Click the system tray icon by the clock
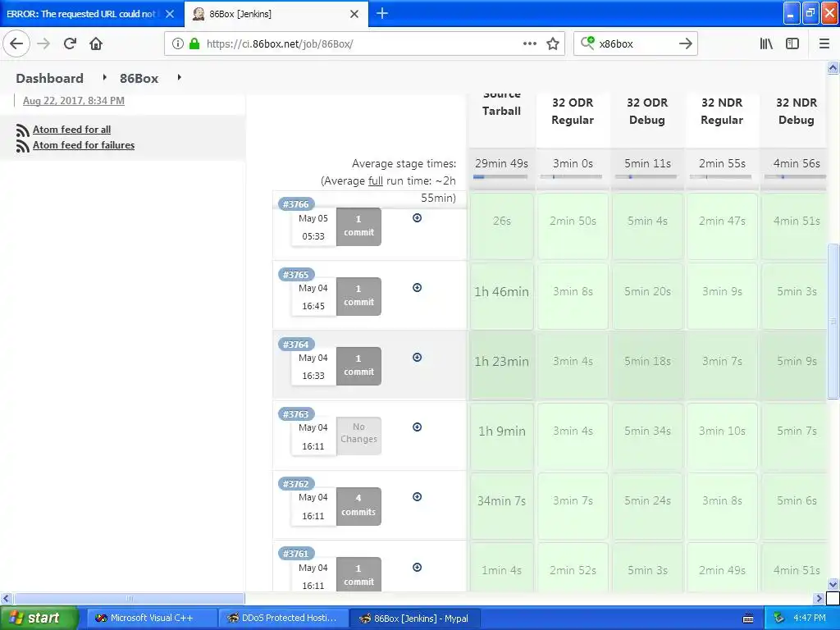Viewport: 840px width, 630px height. pyautogui.click(x=779, y=618)
